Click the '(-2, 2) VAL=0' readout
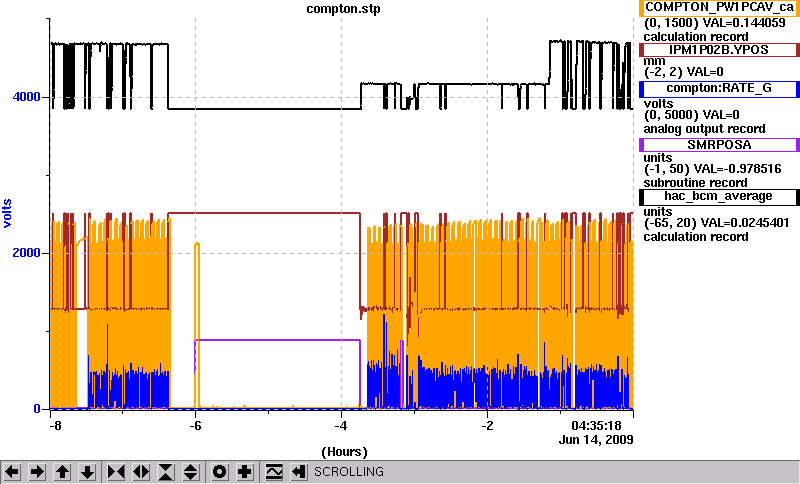Viewport: 800px width, 484px height. (x=684, y=72)
